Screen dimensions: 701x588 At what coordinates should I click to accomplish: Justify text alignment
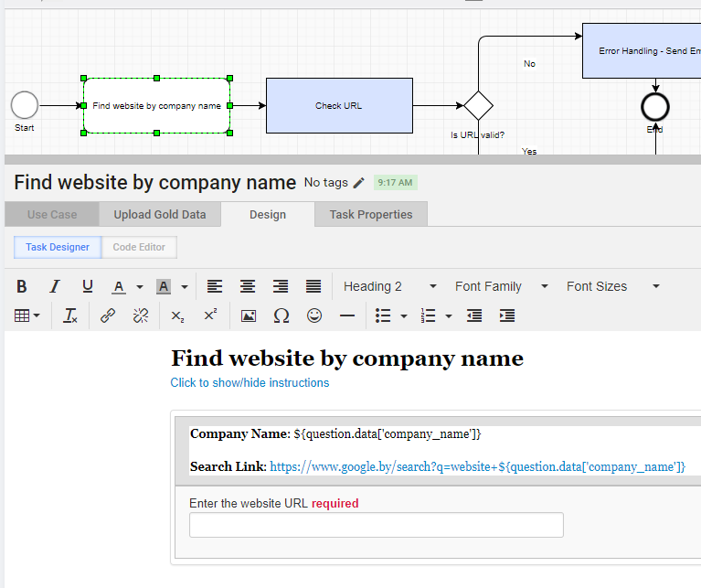click(x=313, y=286)
